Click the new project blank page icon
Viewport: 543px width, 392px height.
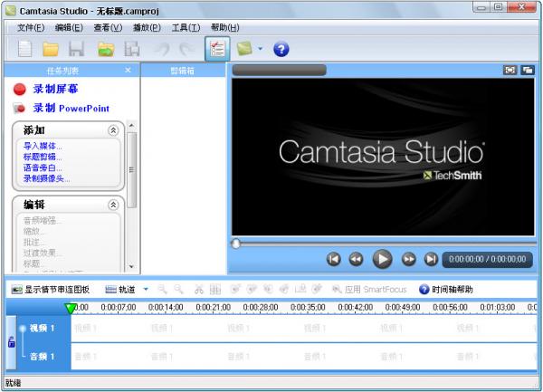(25, 49)
